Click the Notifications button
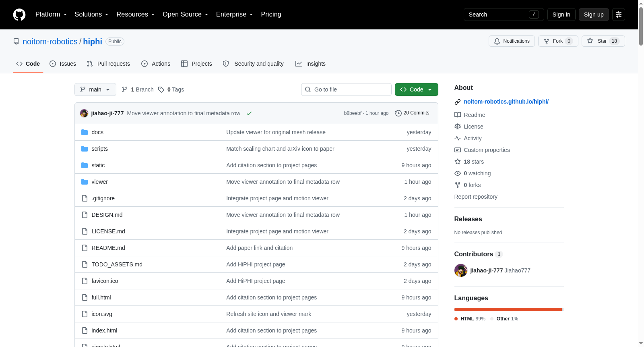 click(512, 41)
